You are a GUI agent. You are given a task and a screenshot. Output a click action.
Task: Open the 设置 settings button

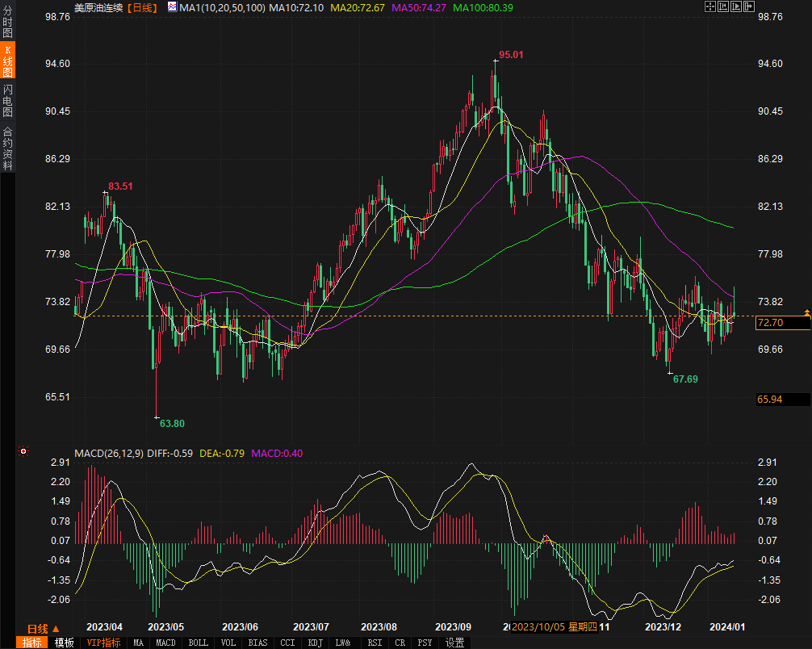pyautogui.click(x=455, y=643)
